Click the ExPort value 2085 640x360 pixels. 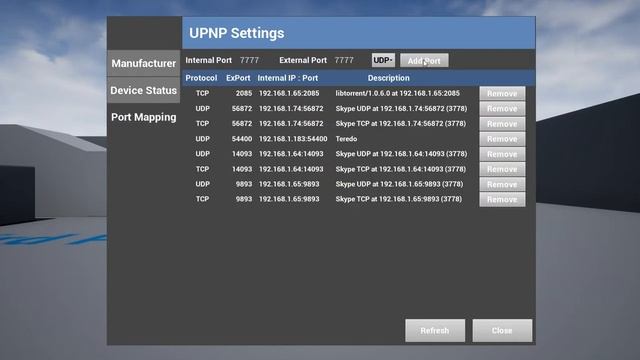pyautogui.click(x=244, y=93)
